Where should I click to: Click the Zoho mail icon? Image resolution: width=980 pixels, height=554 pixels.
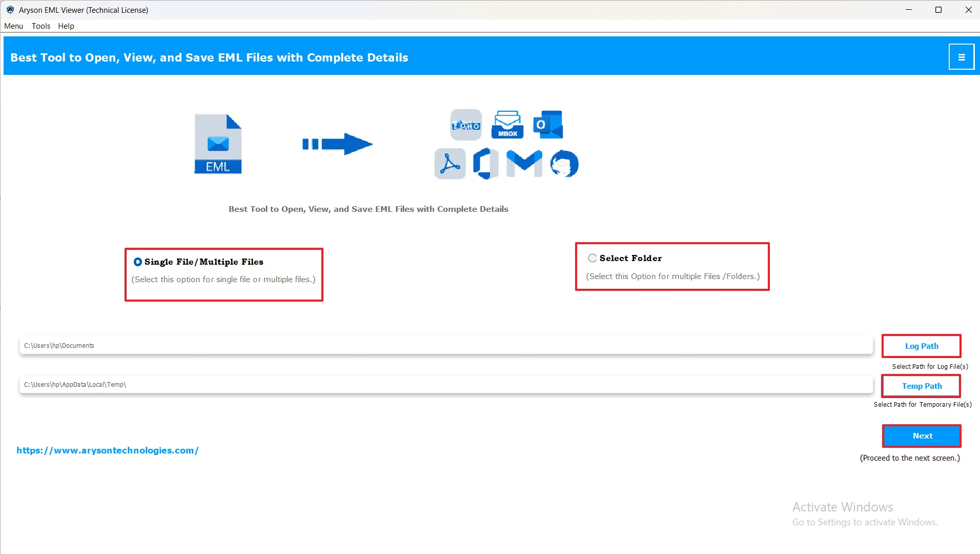coord(465,125)
